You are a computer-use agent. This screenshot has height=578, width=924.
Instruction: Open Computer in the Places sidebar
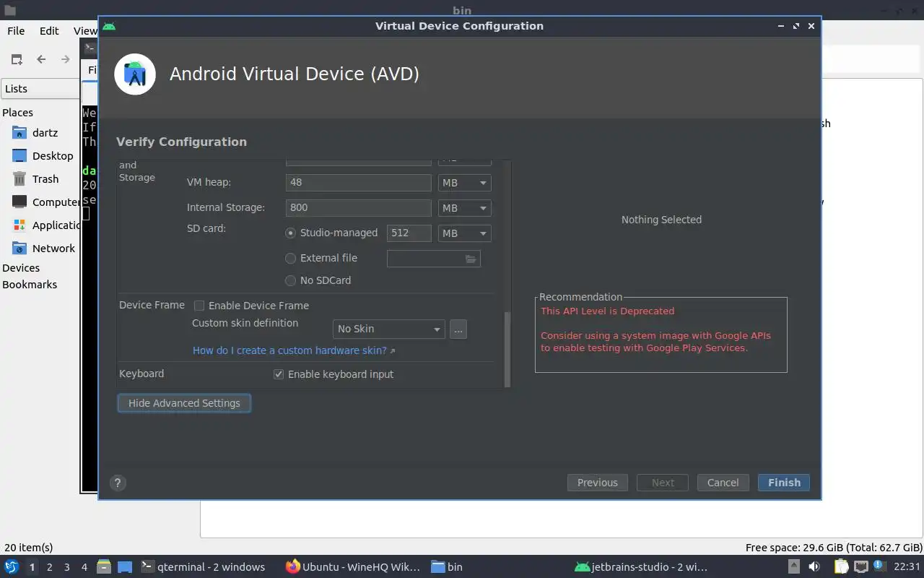click(45, 202)
